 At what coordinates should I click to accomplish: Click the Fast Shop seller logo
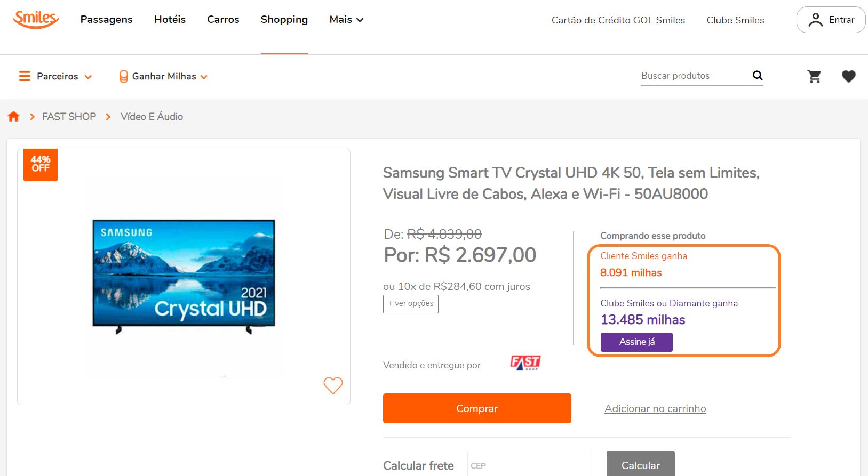[525, 363]
